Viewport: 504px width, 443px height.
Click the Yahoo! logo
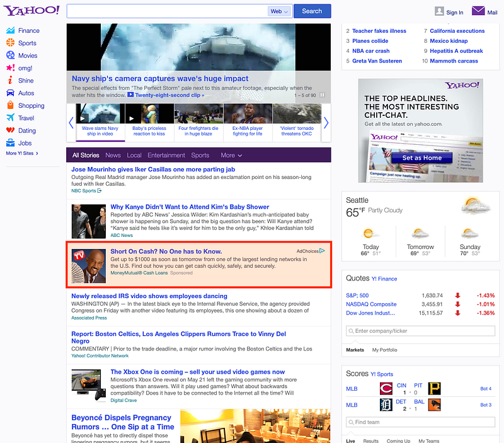click(x=31, y=10)
